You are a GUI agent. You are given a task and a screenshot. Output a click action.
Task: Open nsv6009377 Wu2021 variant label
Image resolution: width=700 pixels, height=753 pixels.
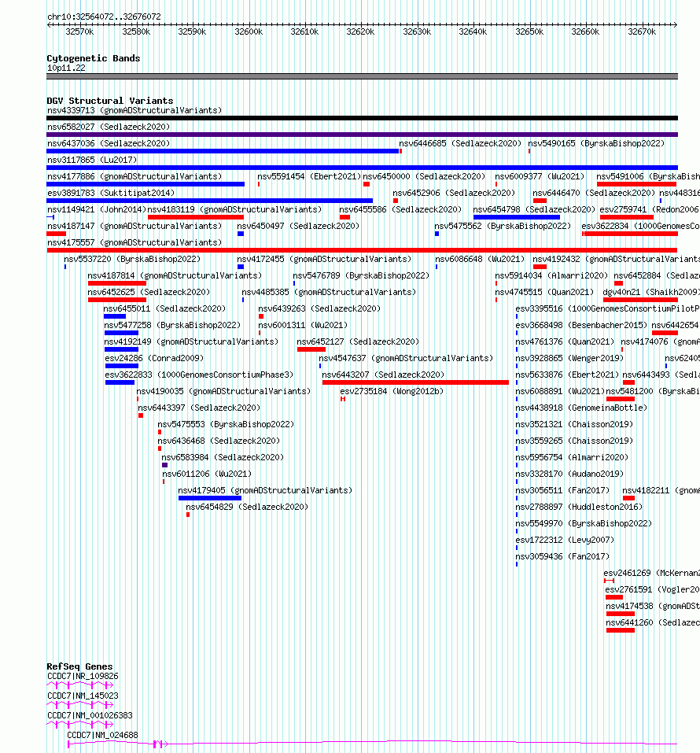pos(540,177)
